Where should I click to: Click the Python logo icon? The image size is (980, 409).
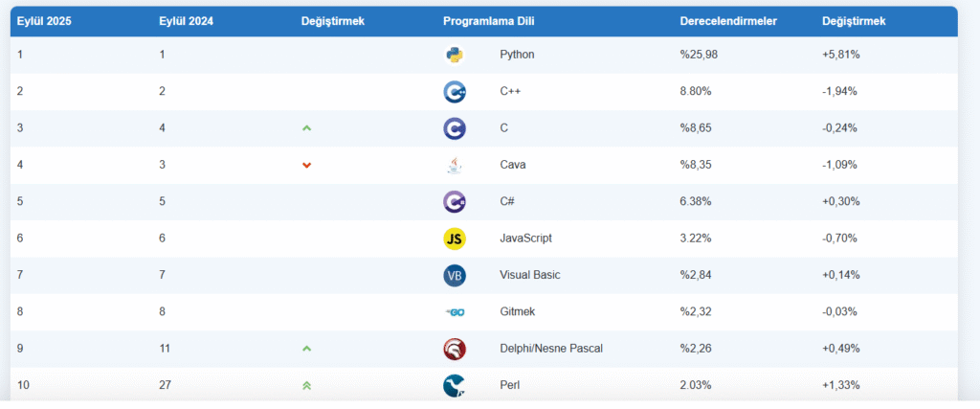coord(455,55)
